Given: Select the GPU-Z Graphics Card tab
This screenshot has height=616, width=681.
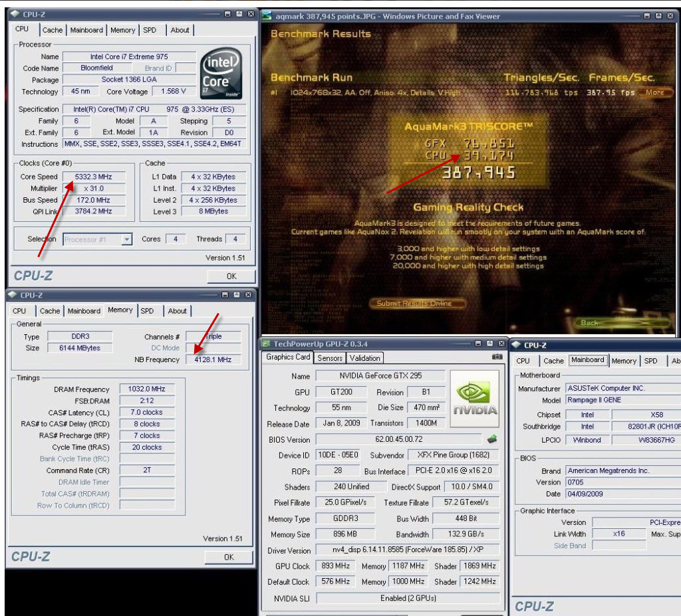Looking at the screenshot, I should pyautogui.click(x=288, y=357).
